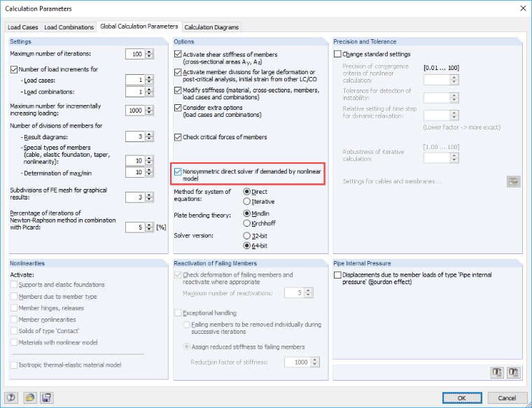Click the incrementally increasing loading value field

(135, 111)
